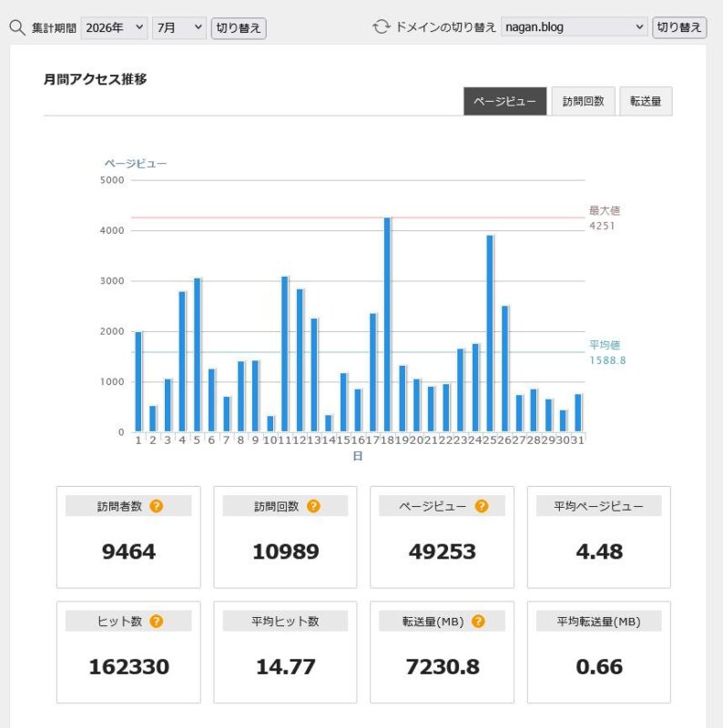Click the 月間アクセス推移 heading
This screenshot has height=728, width=723.
pos(96,79)
